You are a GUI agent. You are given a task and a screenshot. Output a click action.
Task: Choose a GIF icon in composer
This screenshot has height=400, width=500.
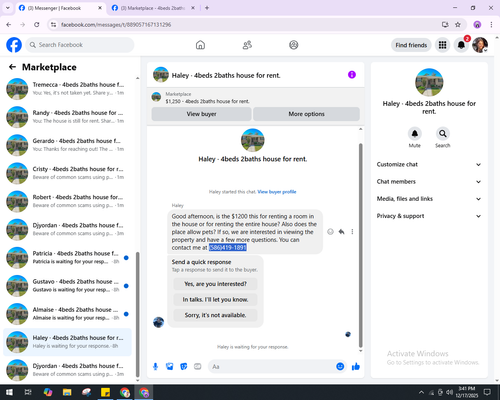(198, 367)
